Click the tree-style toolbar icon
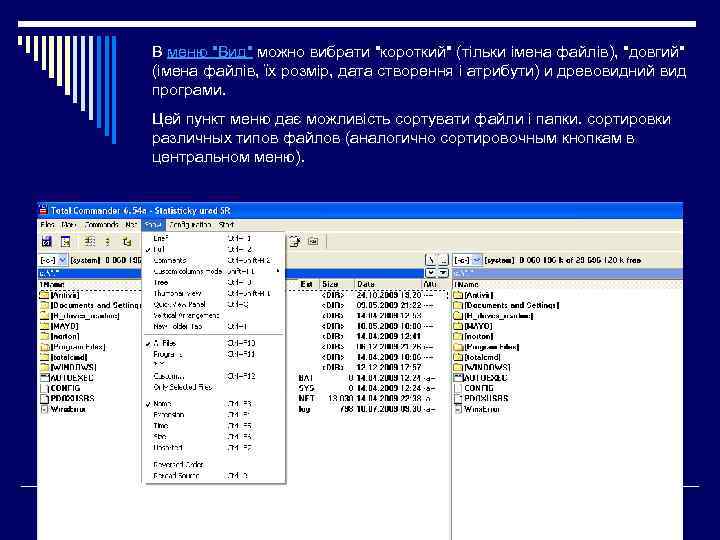 click(127, 241)
